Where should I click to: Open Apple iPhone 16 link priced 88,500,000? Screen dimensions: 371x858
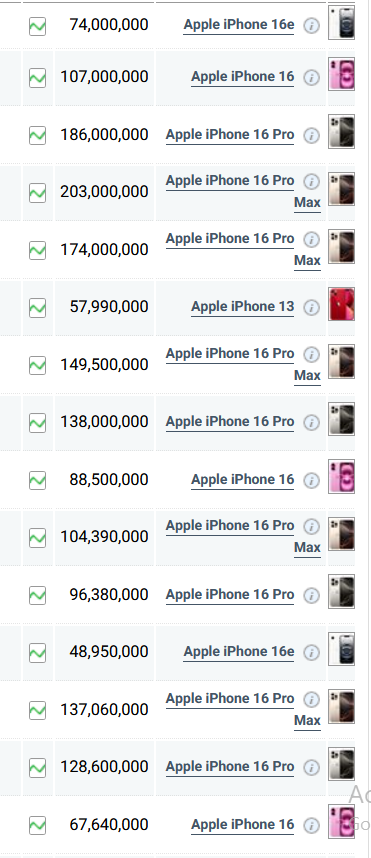pos(242,480)
